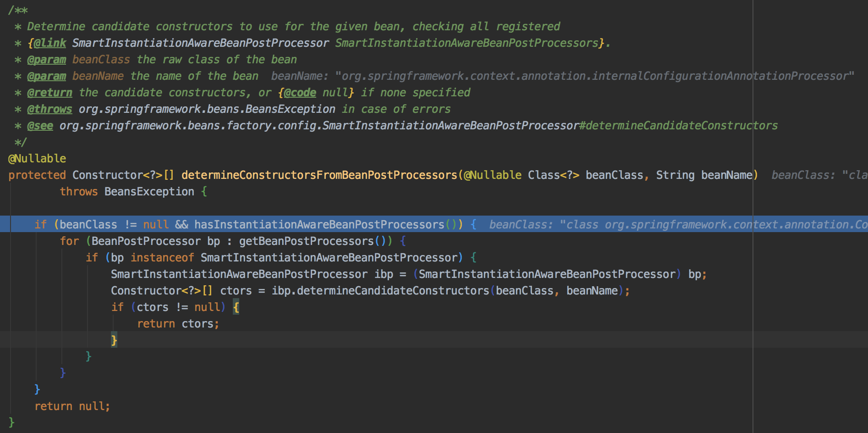This screenshot has width=868, height=433.
Task: Click BeanPostProcessor type in for loop
Action: [x=146, y=241]
